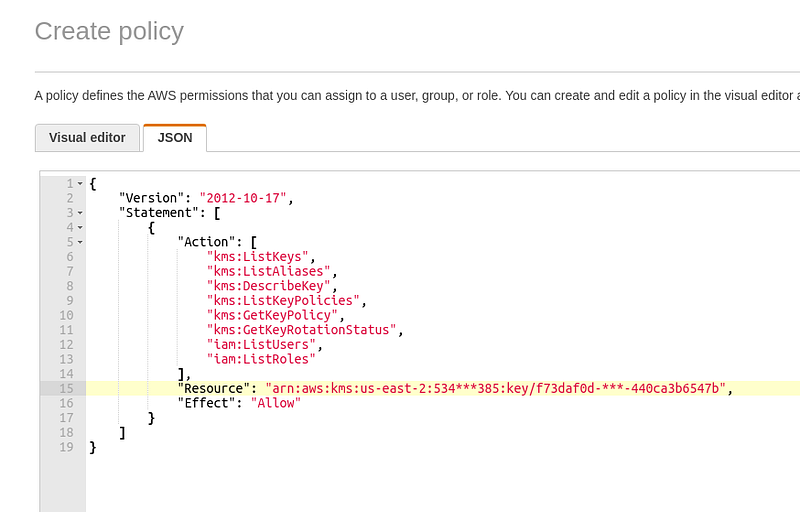This screenshot has width=800, height=512.
Task: Collapse the Statement array fold arrow on line 3
Action: coord(80,213)
